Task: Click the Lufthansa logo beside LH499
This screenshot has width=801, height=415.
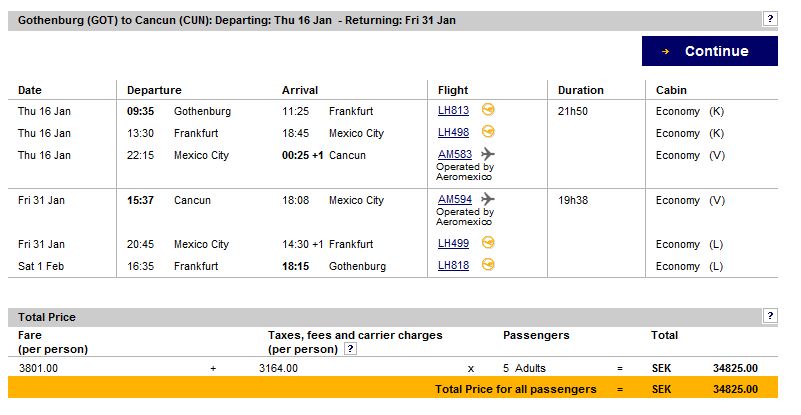Action: coord(488,243)
